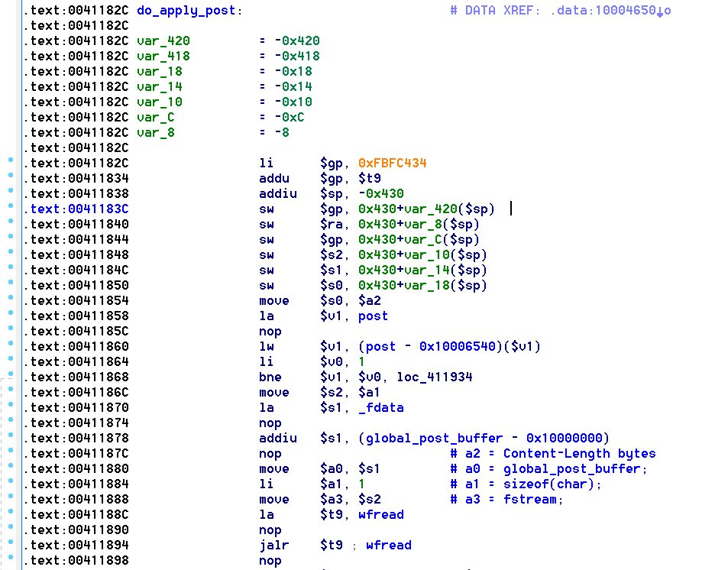Image resolution: width=728 pixels, height=570 pixels.
Task: Select the var_420 stack variable definition
Action: pyautogui.click(x=163, y=41)
